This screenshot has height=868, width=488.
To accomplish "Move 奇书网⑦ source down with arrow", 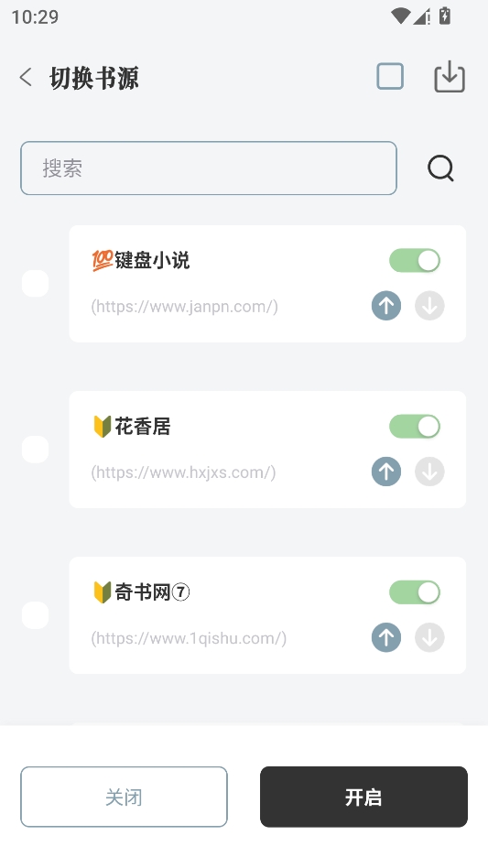I will click(x=430, y=637).
